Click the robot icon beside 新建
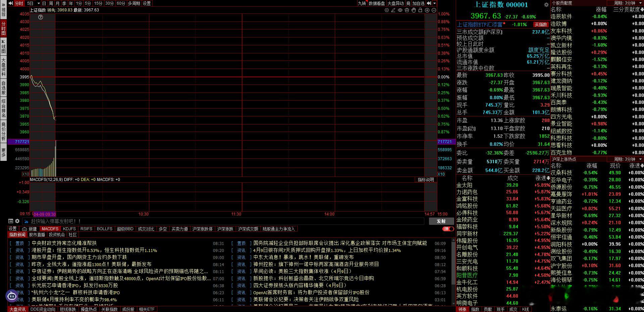 pos(24,229)
